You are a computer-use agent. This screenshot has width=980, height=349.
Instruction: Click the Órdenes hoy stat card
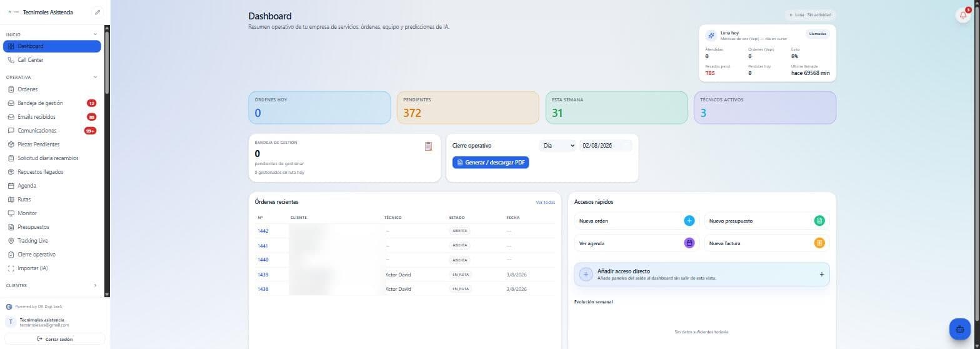pyautogui.click(x=319, y=108)
